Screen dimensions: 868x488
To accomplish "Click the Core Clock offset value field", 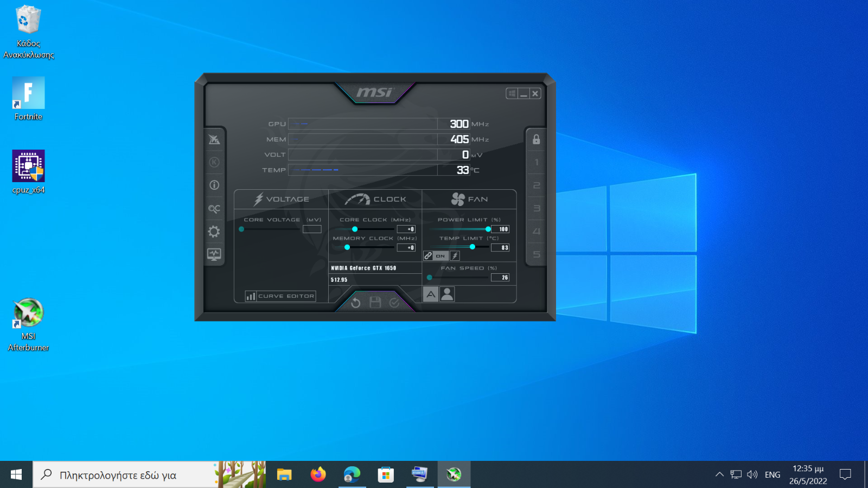I will point(406,229).
